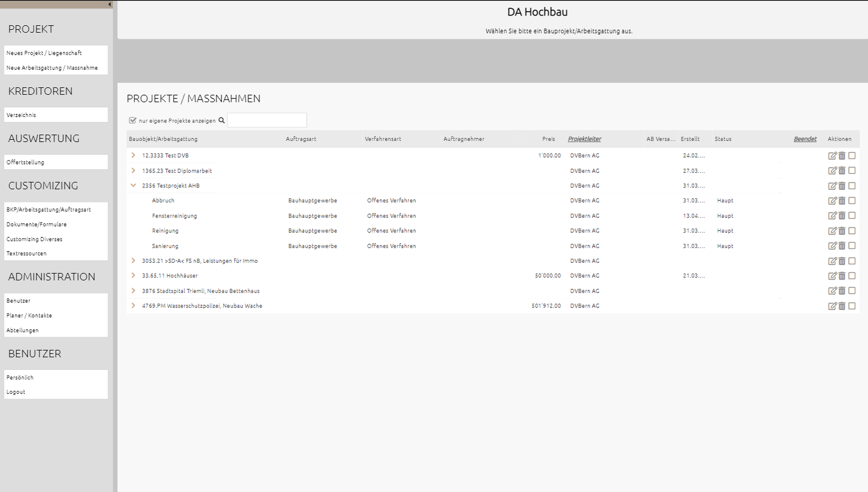Sort by Projektleiter column header
868x492 pixels.
pyautogui.click(x=584, y=139)
